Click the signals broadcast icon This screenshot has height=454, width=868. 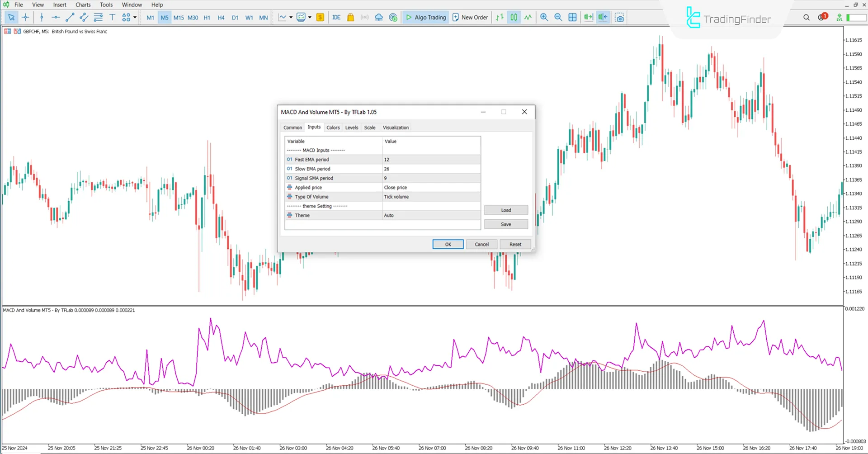364,17
